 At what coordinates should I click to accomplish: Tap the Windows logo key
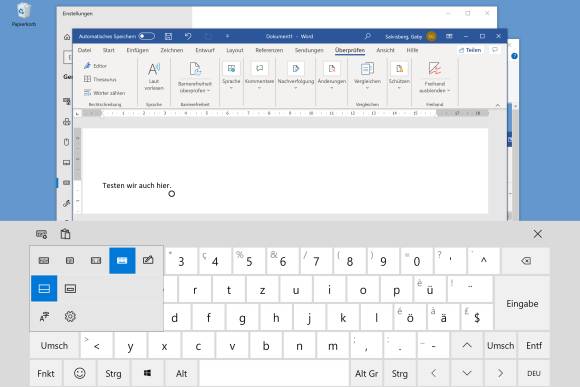[x=147, y=373]
